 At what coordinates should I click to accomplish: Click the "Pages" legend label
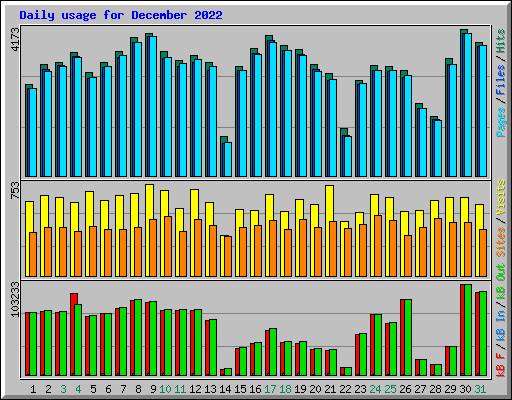point(501,122)
